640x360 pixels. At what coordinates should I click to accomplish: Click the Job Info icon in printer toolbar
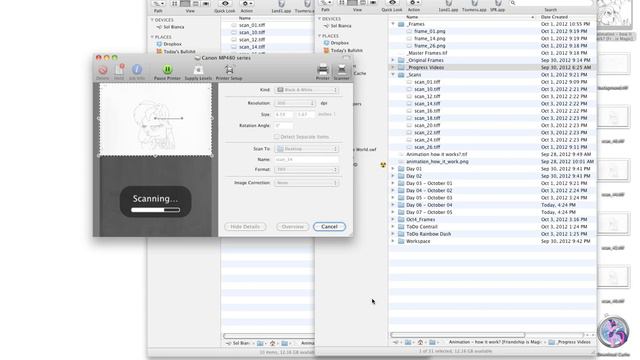click(137, 72)
